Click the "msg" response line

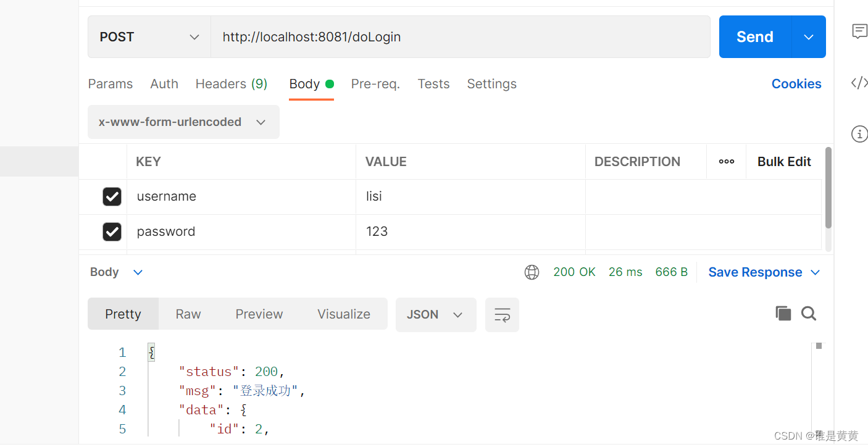(242, 391)
